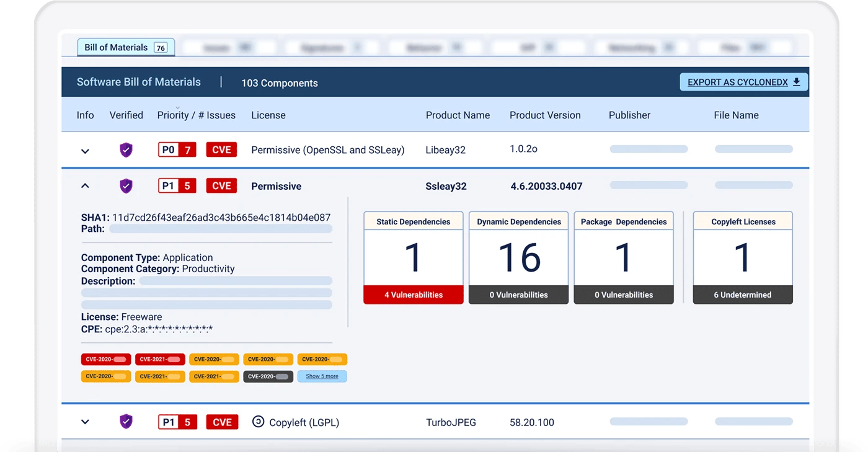Click the red 4 Vulnerabilities bar
Image resolution: width=868 pixels, height=452 pixels.
click(414, 295)
